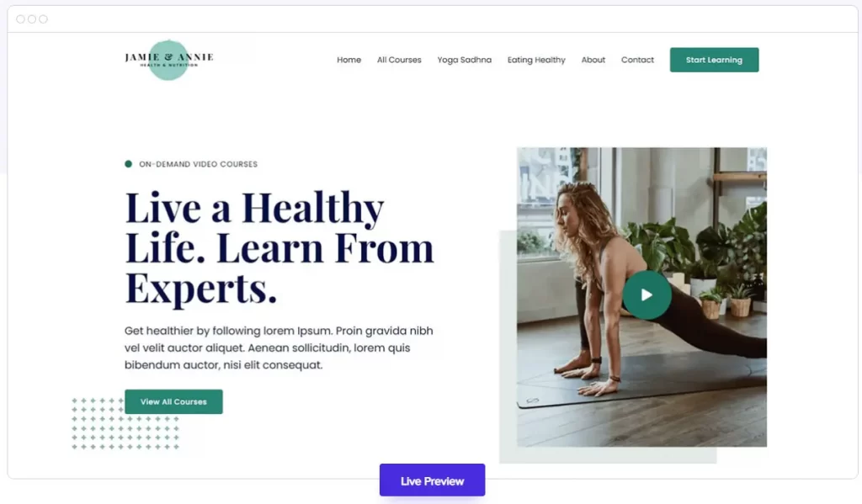
Task: Click View All Courses button
Action: 173,402
